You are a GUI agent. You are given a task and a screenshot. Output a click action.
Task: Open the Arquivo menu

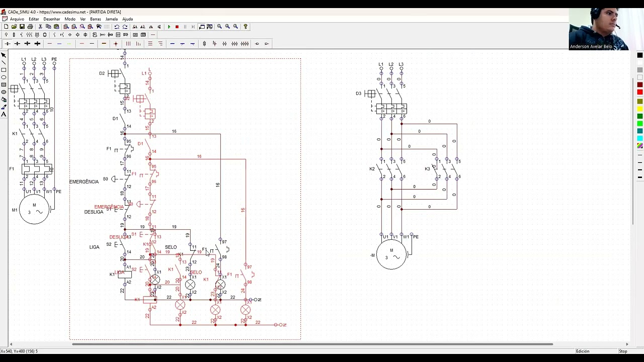point(17,19)
